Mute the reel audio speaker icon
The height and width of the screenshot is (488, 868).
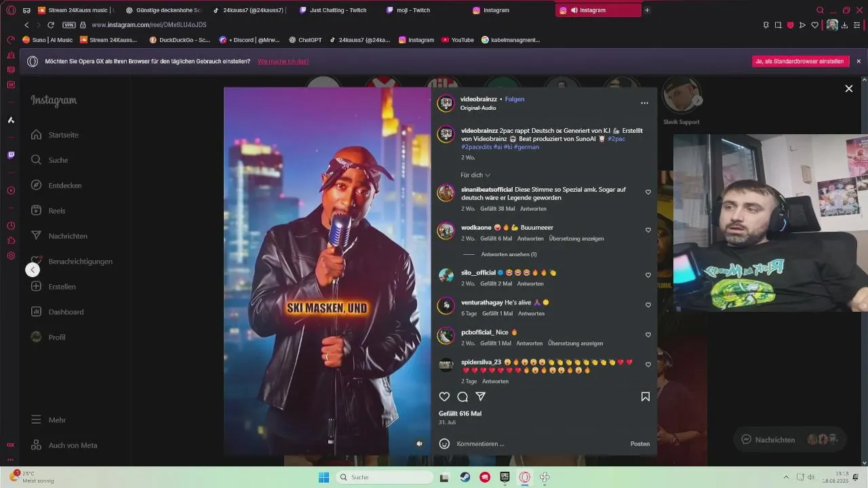click(419, 444)
